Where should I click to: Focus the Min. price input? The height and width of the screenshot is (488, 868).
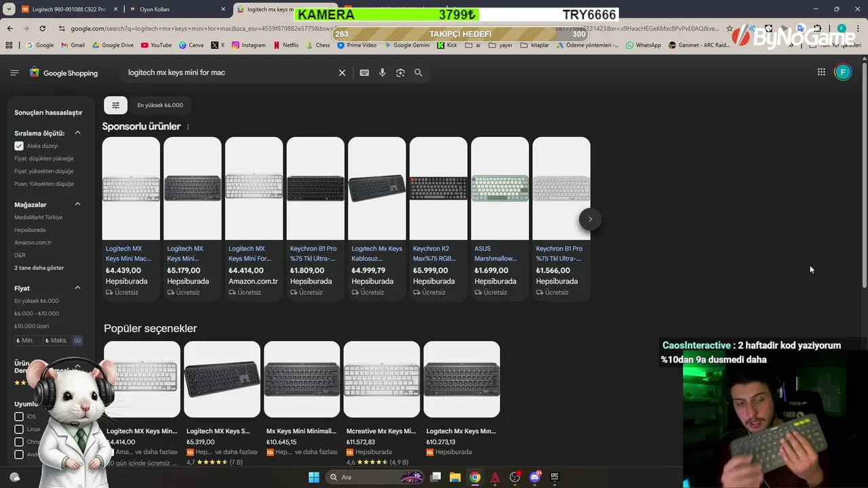click(x=28, y=340)
